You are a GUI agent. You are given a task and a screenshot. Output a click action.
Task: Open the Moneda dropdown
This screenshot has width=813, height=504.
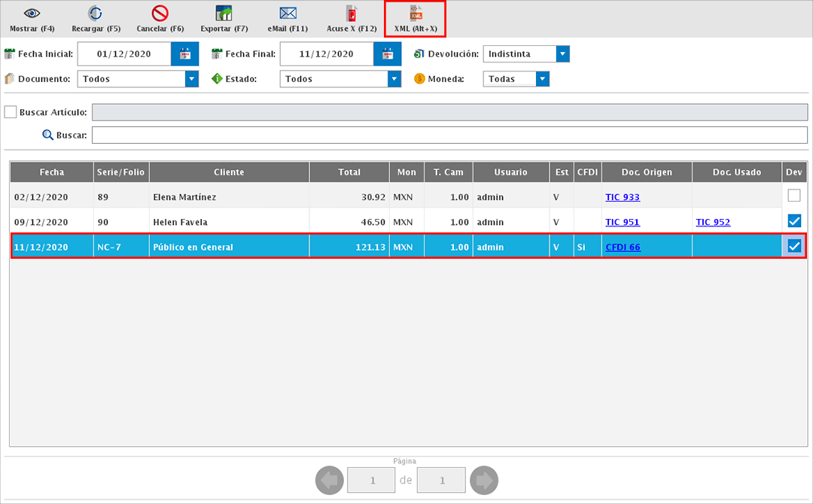[x=540, y=78]
